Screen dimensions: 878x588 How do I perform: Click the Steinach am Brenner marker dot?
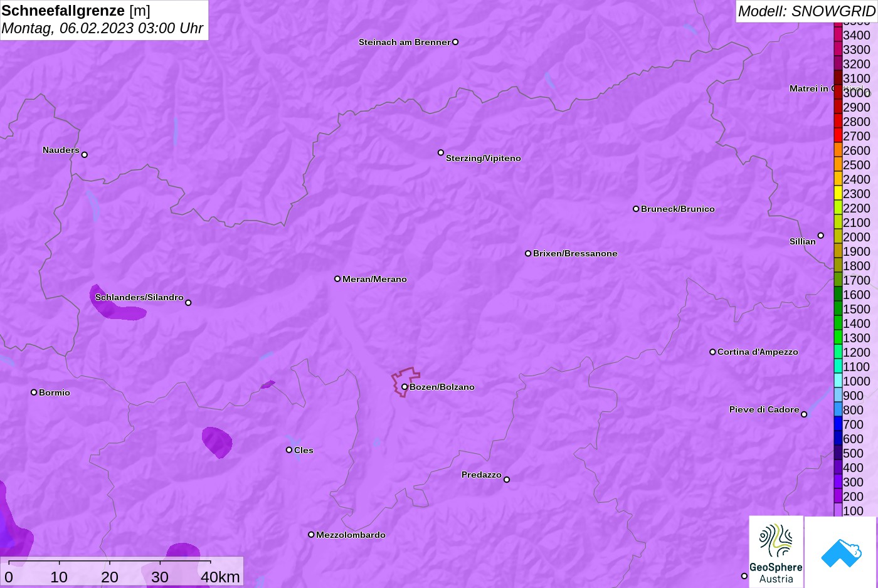point(455,42)
